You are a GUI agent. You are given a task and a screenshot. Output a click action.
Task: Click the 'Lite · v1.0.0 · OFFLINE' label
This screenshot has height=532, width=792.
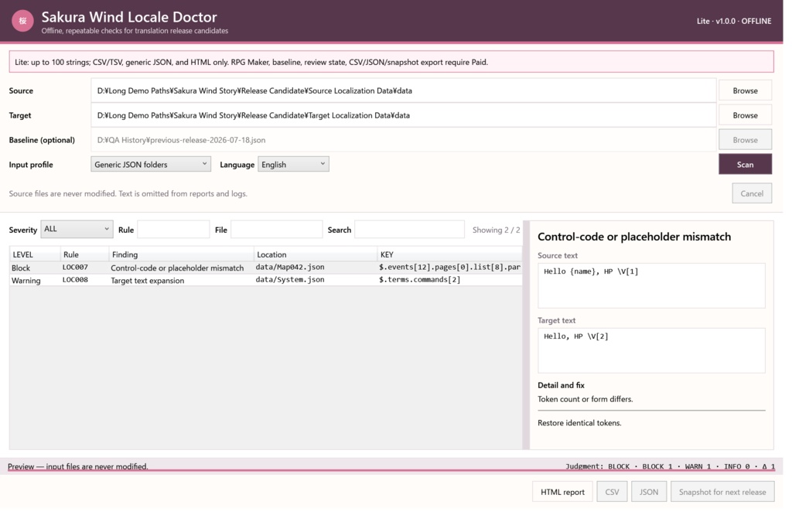point(734,21)
